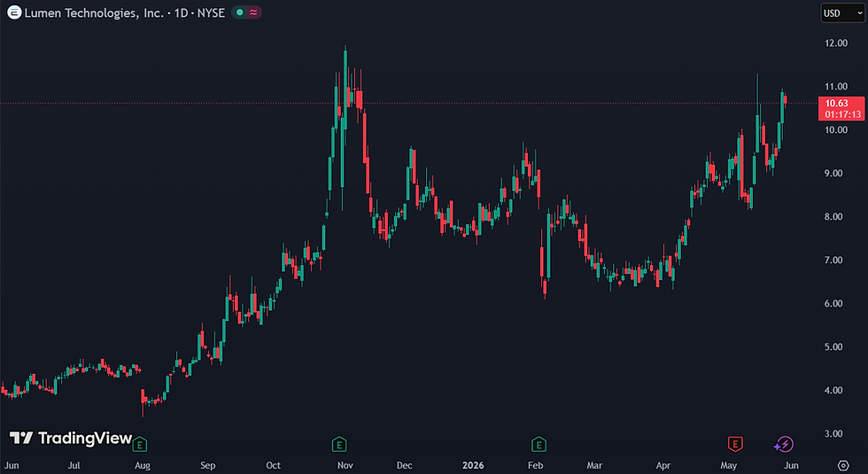The image size is (868, 474).
Task: Click the 01:17:13 bar countdown timer
Action: pos(843,114)
